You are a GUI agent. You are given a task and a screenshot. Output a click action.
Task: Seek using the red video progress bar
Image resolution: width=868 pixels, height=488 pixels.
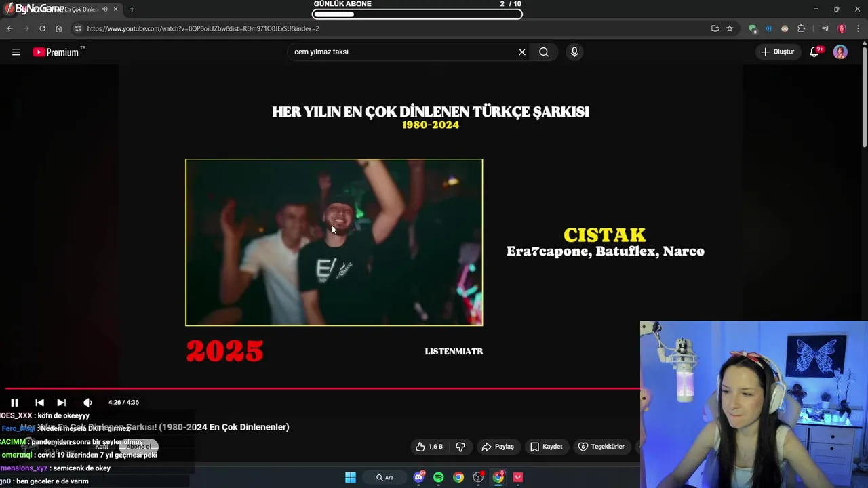[322, 388]
